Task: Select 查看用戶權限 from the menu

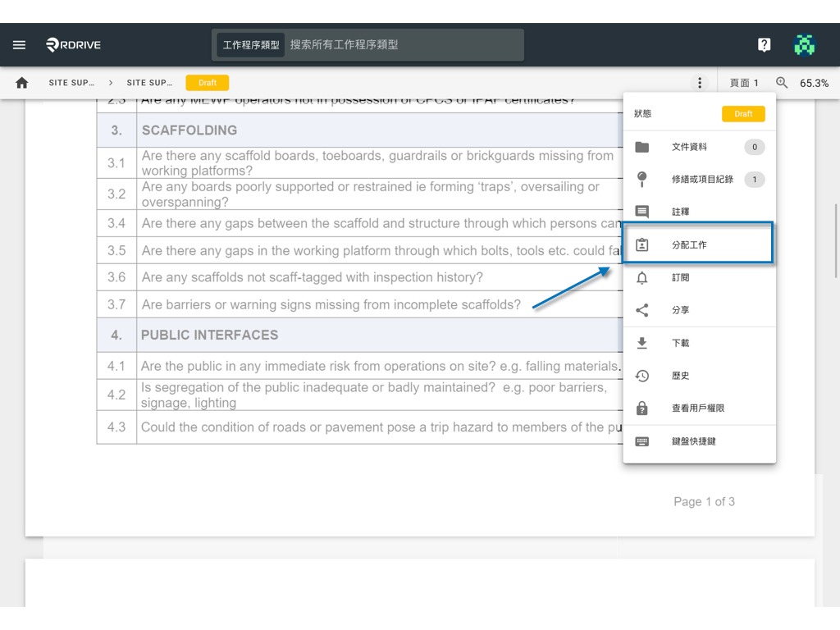Action: pyautogui.click(x=699, y=409)
